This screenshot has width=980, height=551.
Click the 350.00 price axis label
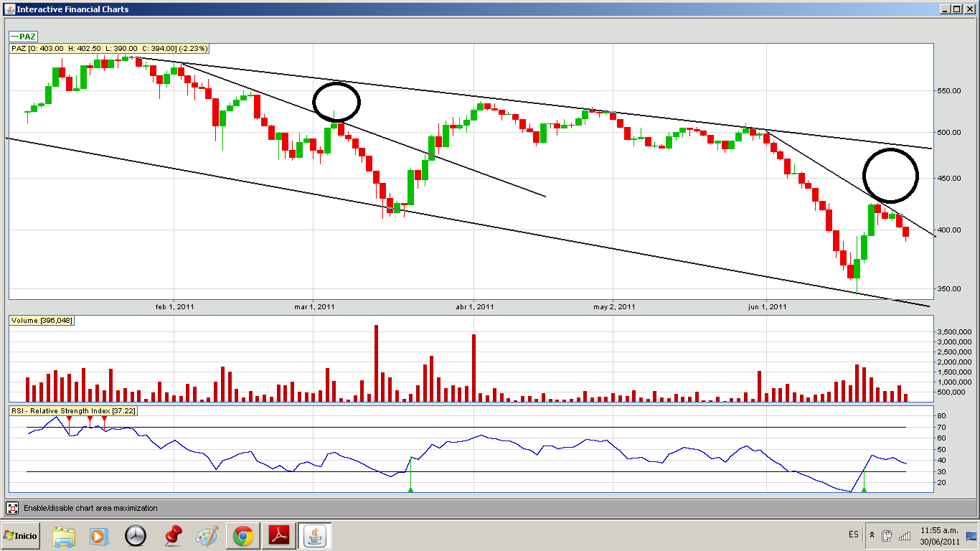[949, 289]
